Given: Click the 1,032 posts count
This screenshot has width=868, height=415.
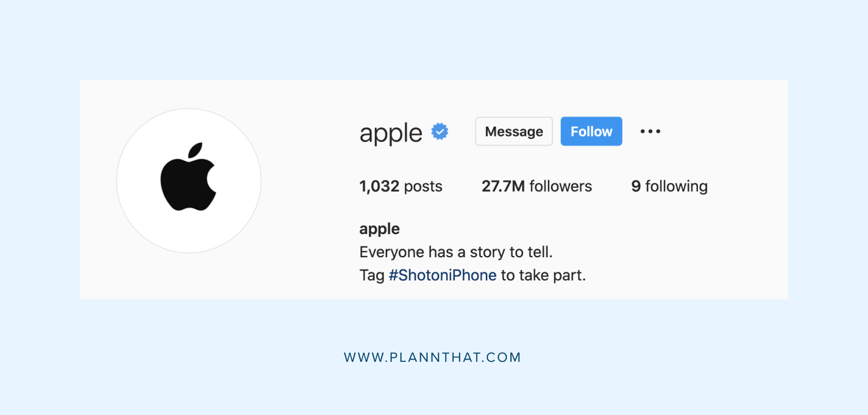Looking at the screenshot, I should 400,186.
